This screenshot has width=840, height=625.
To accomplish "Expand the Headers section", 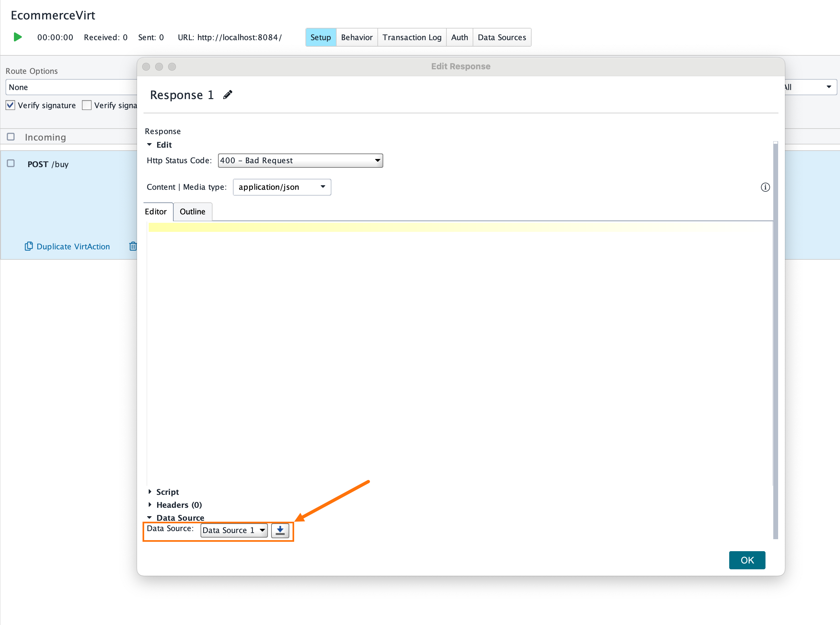I will click(150, 505).
